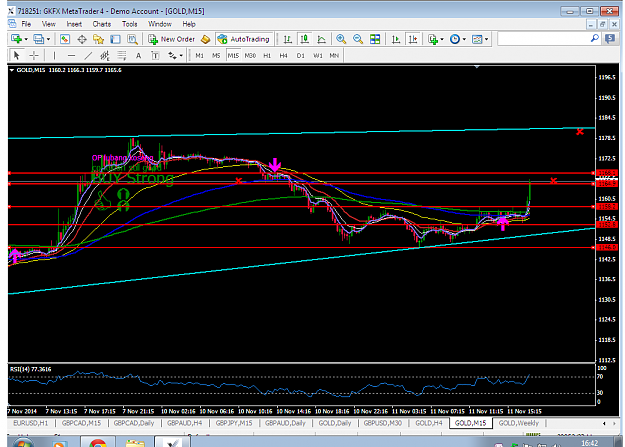Open the chat speech-bubble icon
This screenshot has height=447, width=625.
pos(610,39)
